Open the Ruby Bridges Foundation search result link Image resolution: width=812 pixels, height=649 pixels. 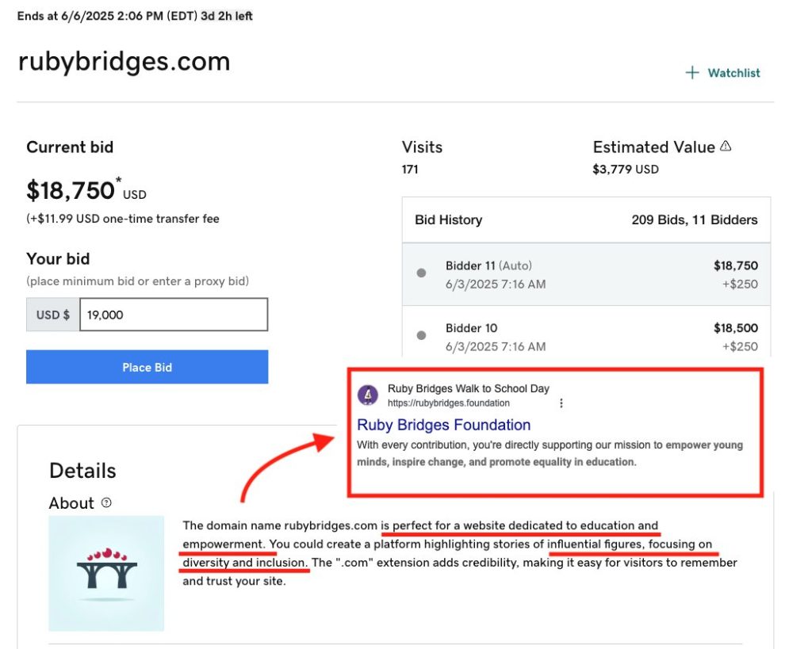(444, 425)
